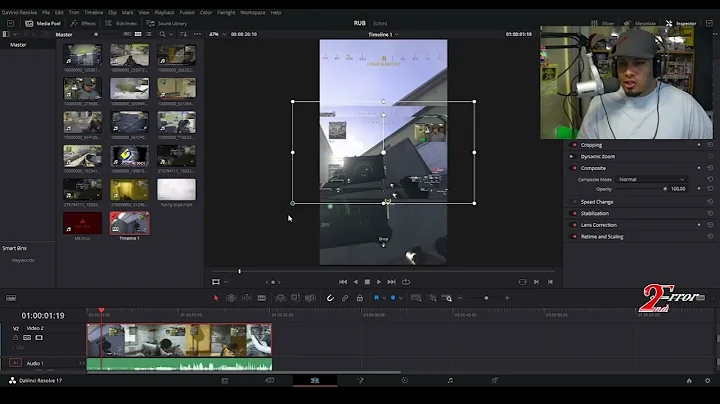Click the Replace Clip icon

[x=310, y=298]
